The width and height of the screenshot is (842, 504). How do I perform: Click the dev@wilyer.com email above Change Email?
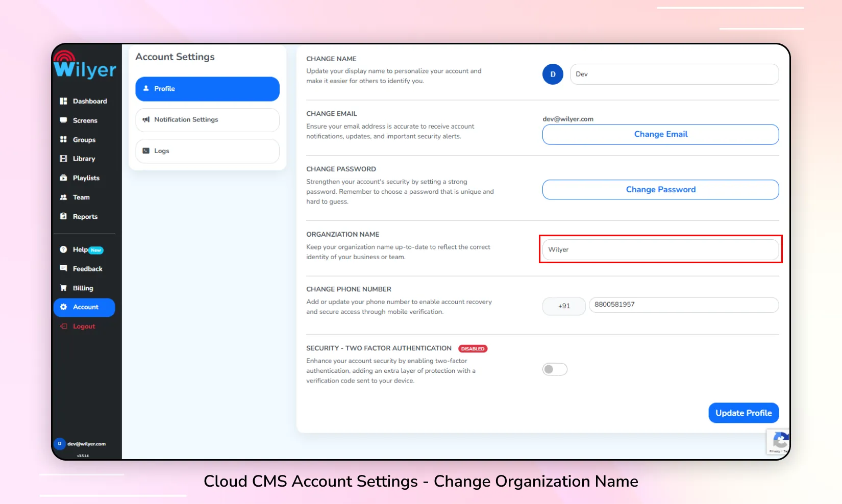pyautogui.click(x=568, y=119)
